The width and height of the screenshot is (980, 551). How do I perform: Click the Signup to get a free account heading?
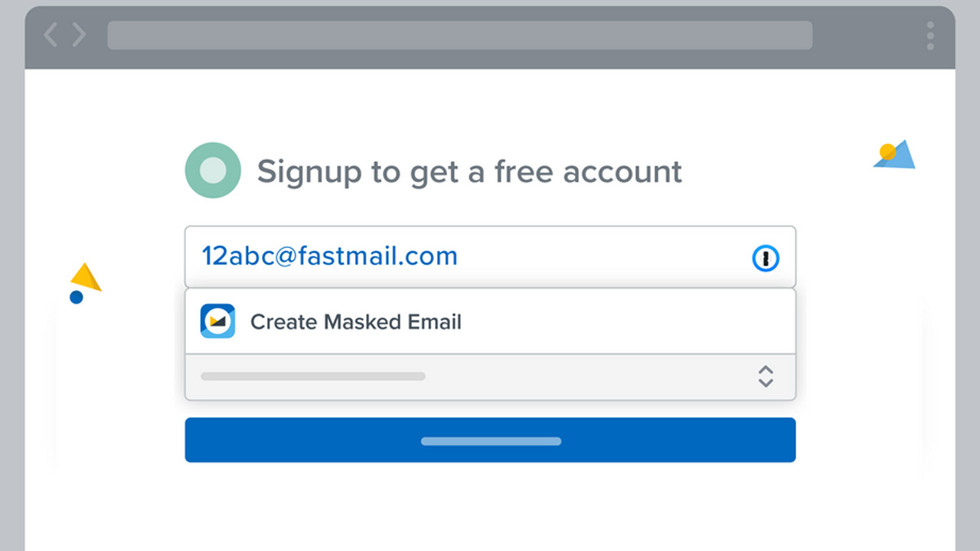coord(469,172)
